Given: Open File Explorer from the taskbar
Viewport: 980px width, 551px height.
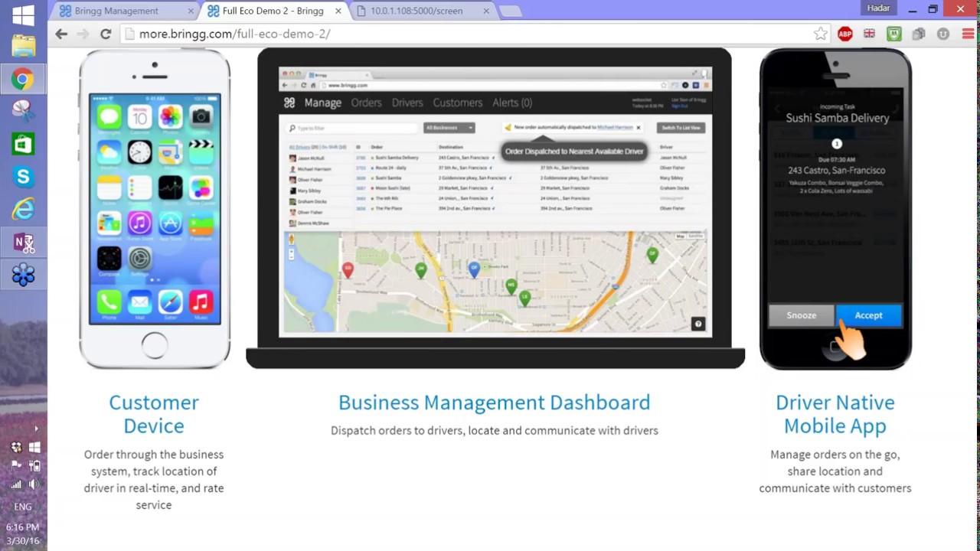Looking at the screenshot, I should click(23, 46).
